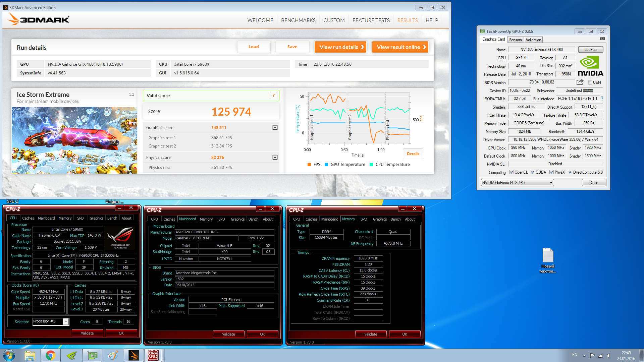Open HELP section in 3DMark

432,20
